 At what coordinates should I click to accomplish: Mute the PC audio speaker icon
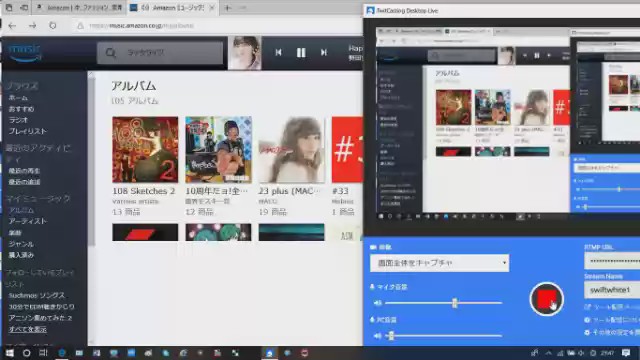[x=378, y=336]
